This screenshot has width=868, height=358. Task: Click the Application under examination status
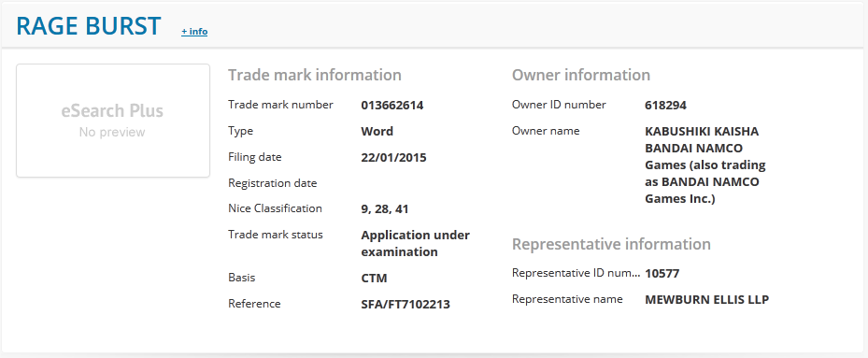(415, 243)
